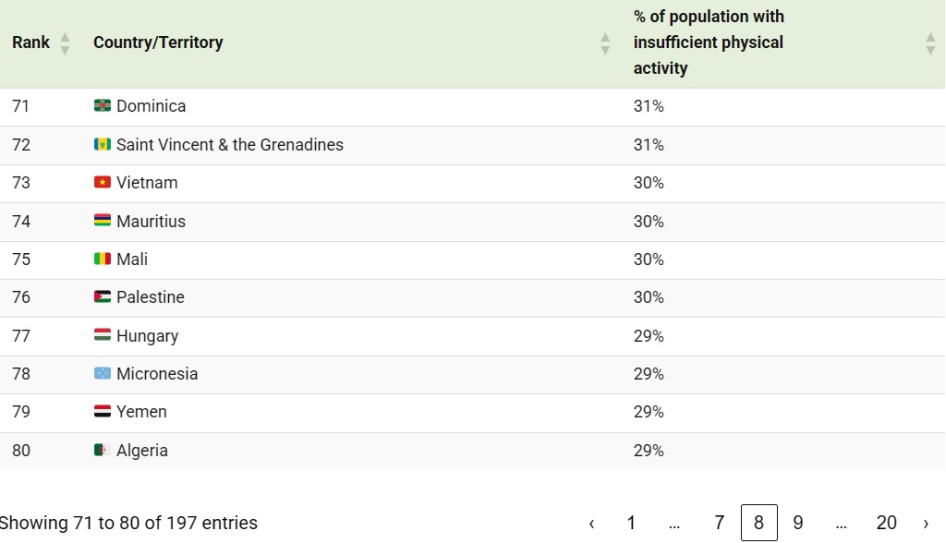Select the Saint Vincent & the Grenadines row
946x543 pixels.
point(472,145)
